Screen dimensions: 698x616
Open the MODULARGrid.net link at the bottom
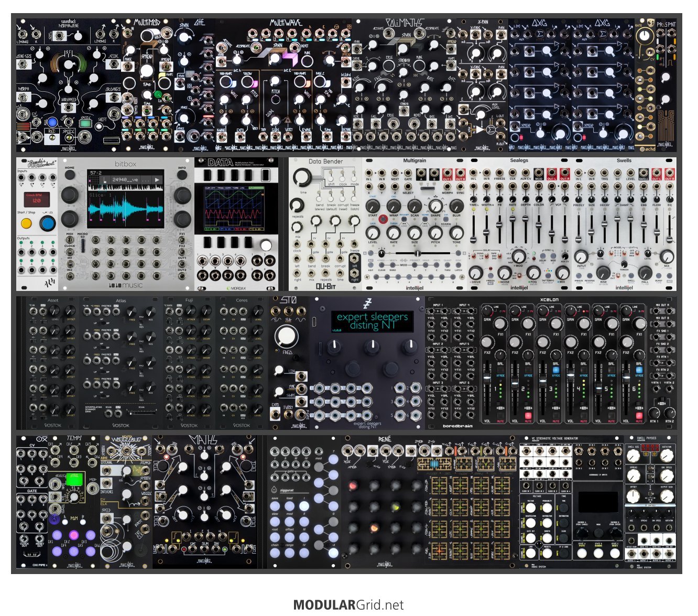348,604
